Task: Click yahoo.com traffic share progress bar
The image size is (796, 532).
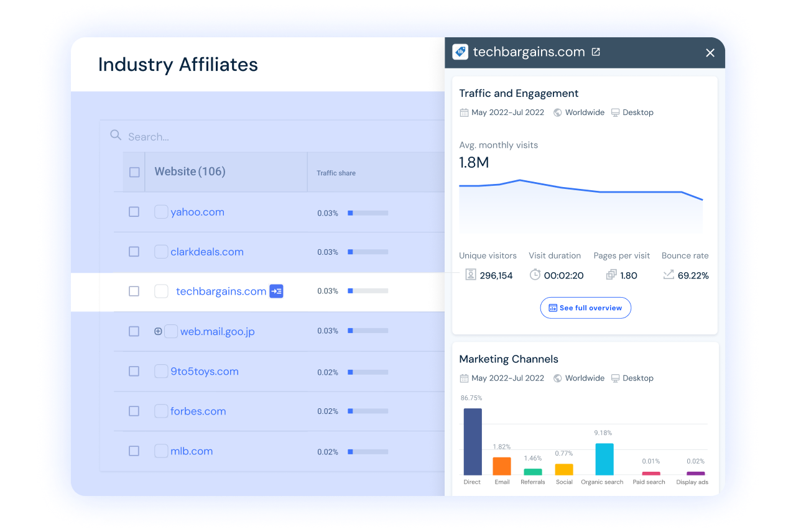Action: [368, 213]
